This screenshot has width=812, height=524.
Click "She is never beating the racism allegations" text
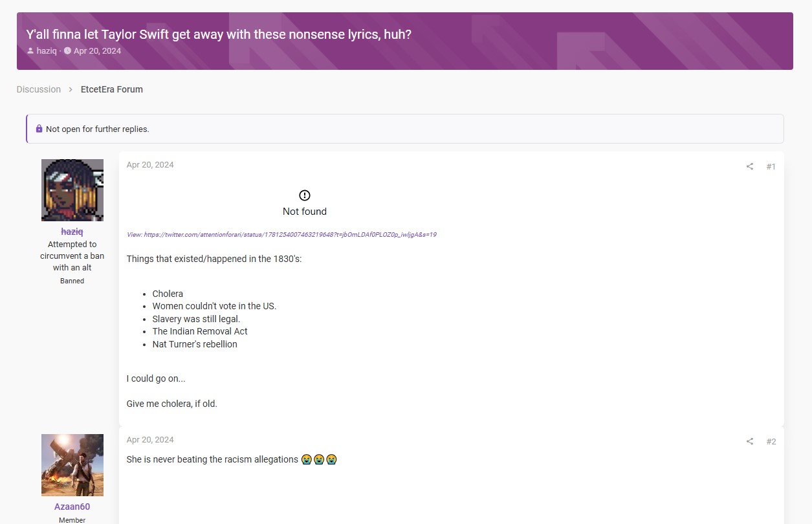pyautogui.click(x=212, y=459)
